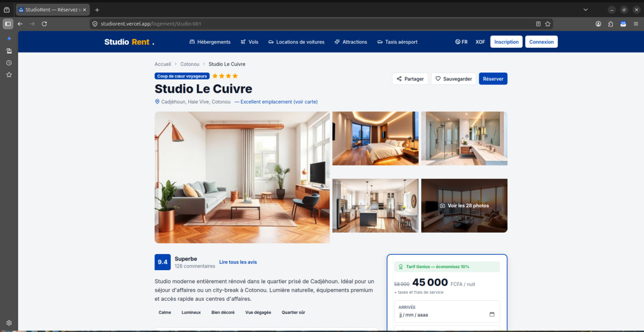Click the Tarif Genius savings banner
This screenshot has height=332, width=644.
coord(447,266)
